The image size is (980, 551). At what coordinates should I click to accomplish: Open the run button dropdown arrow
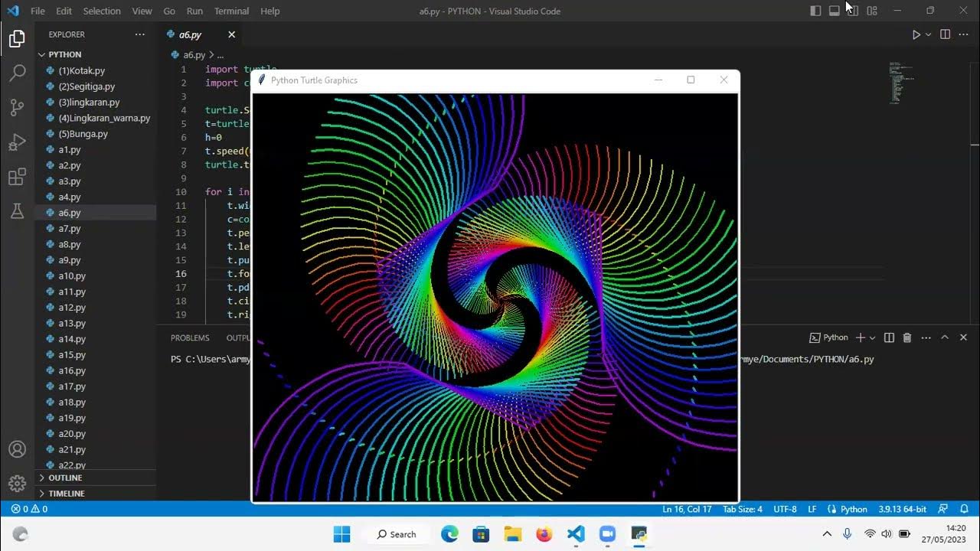928,34
